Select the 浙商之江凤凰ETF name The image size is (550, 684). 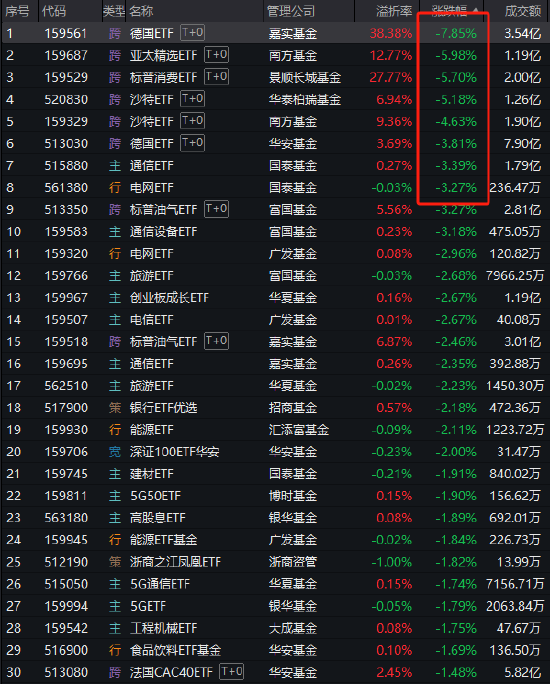click(175, 562)
